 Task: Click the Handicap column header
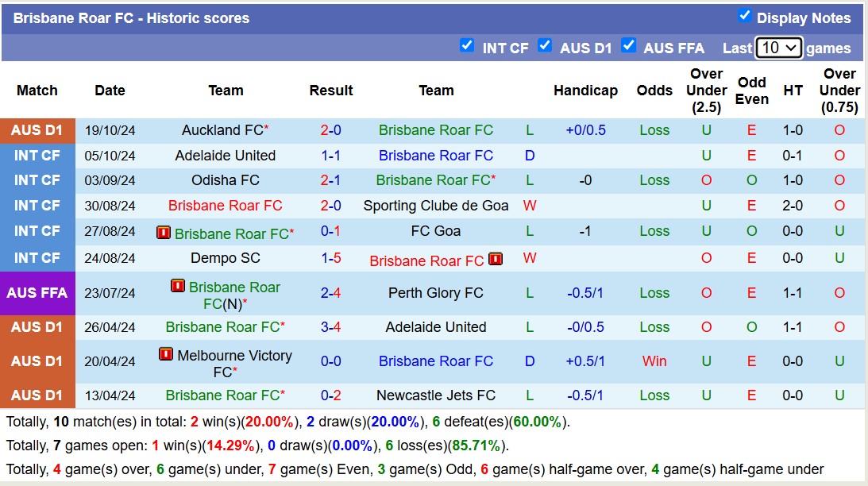point(586,91)
